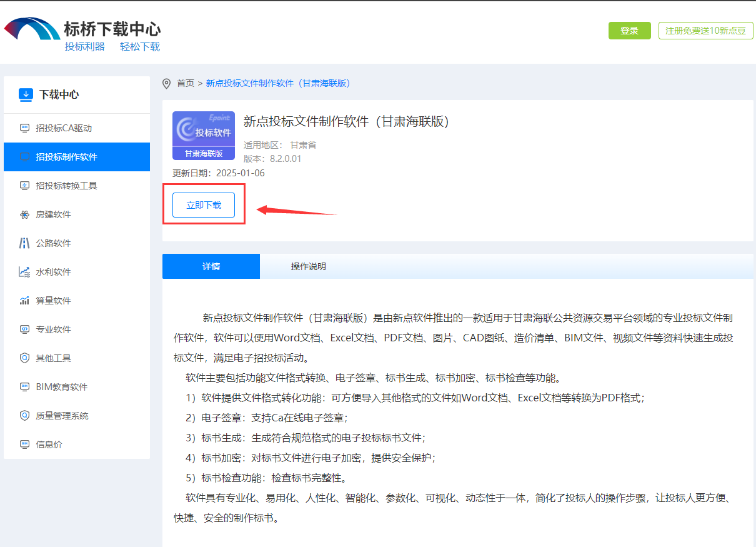The height and width of the screenshot is (547, 756).
Task: Click the product title 新点投标文件制作软件
Action: (x=346, y=121)
